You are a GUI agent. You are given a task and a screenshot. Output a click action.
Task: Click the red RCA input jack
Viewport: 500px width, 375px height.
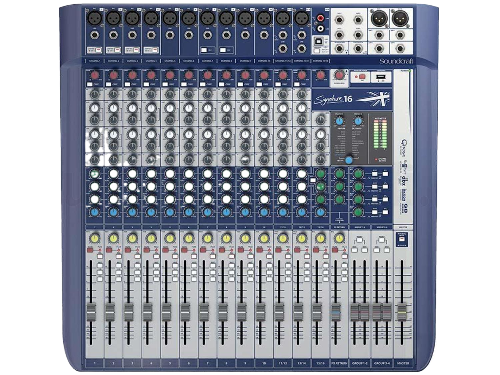[x=320, y=18]
